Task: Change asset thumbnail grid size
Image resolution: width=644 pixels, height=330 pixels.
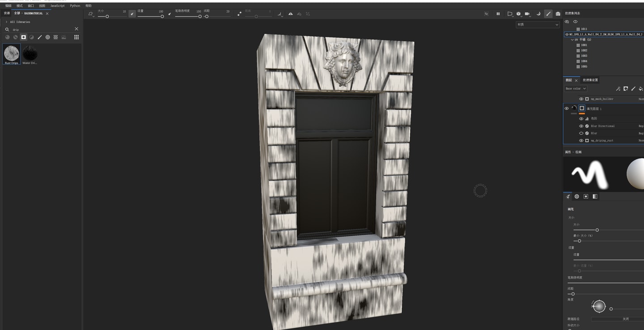Action: click(76, 37)
